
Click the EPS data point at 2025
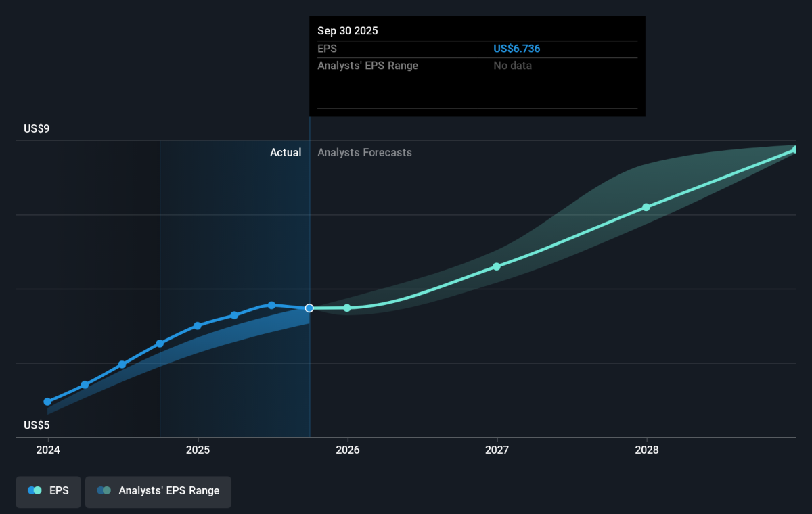click(198, 326)
